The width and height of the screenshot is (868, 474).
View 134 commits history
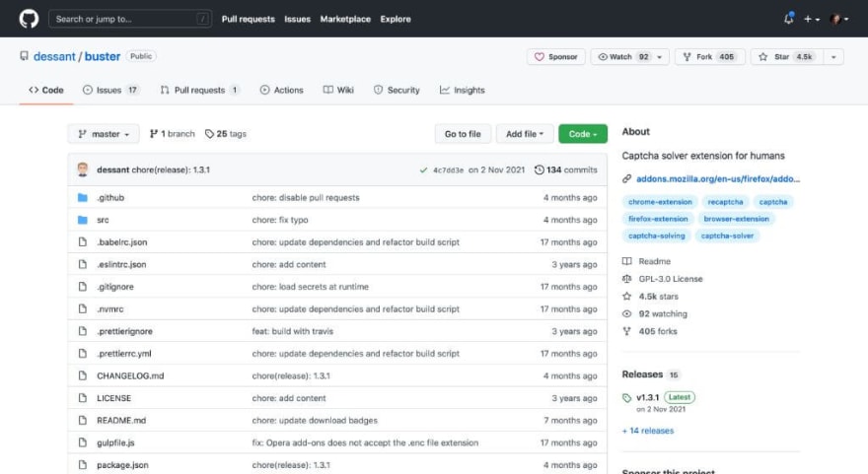[566, 169]
